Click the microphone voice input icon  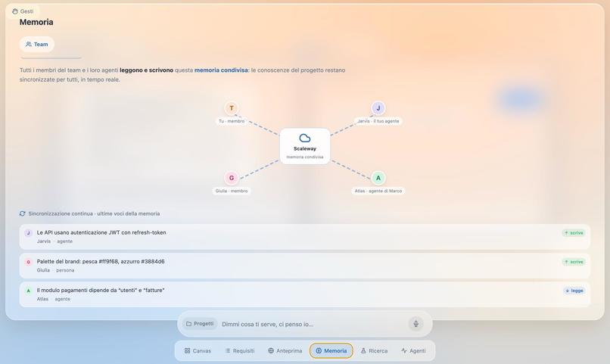tap(415, 324)
